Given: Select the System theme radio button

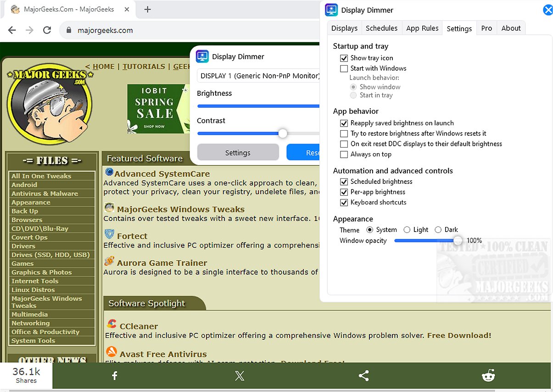Looking at the screenshot, I should tap(369, 230).
